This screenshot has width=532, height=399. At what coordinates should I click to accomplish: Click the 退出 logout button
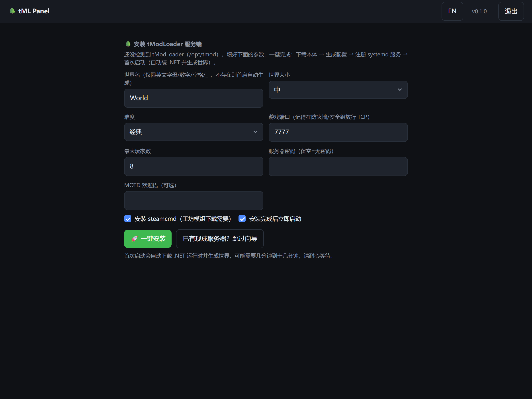coord(511,11)
